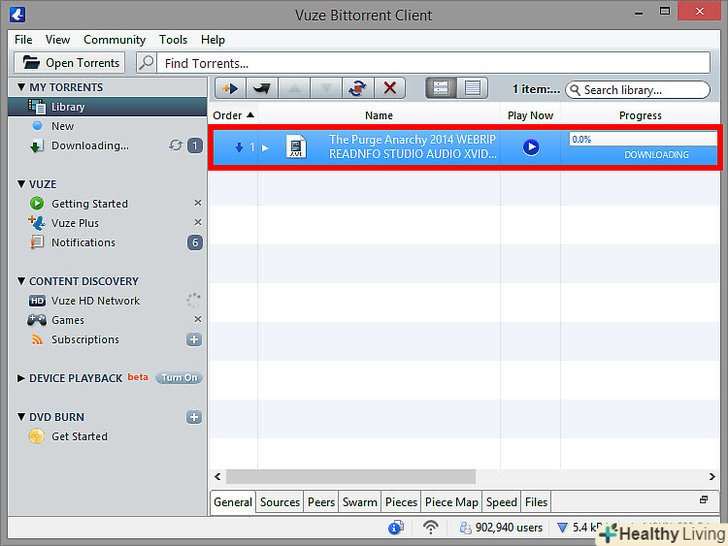Open Games in the sidebar
Image resolution: width=728 pixels, height=546 pixels.
click(x=68, y=320)
